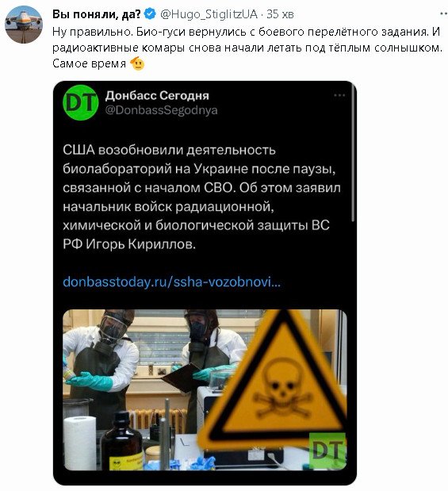Click the main tweet text Ну правильно
448x491 pixels.
tap(247, 48)
